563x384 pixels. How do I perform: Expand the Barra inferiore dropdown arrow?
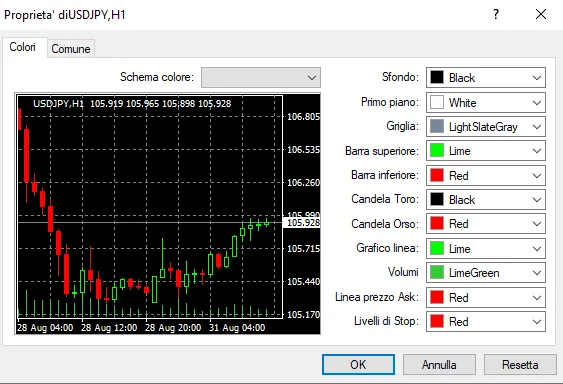[537, 176]
